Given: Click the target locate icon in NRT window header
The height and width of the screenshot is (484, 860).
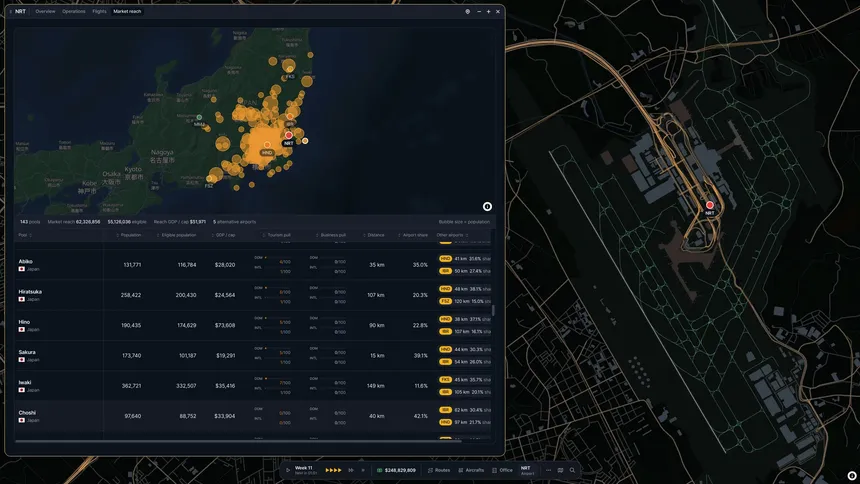Looking at the screenshot, I should click(x=467, y=11).
